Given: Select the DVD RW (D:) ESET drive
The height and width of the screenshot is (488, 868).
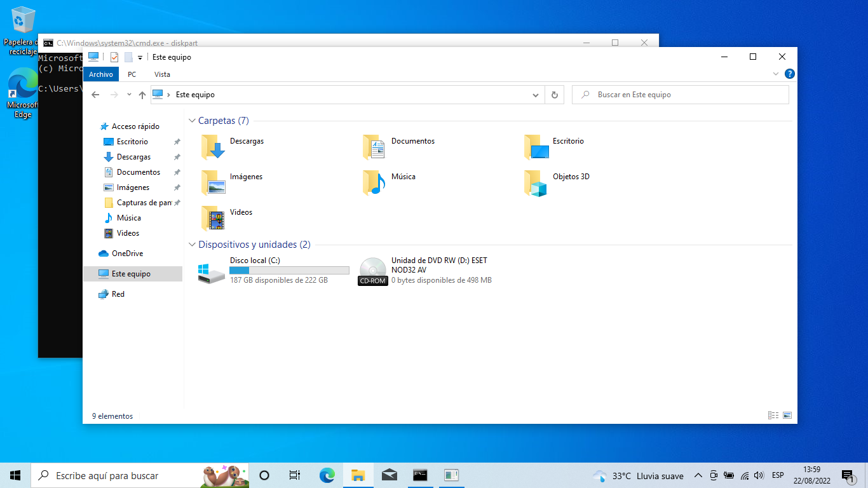Looking at the screenshot, I should [x=373, y=271].
